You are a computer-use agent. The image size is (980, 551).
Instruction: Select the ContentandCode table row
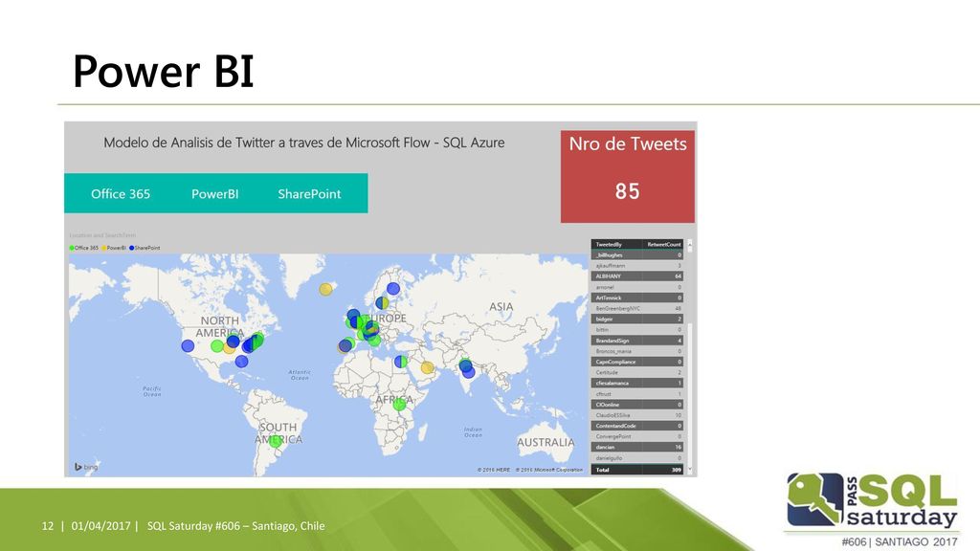click(x=637, y=426)
